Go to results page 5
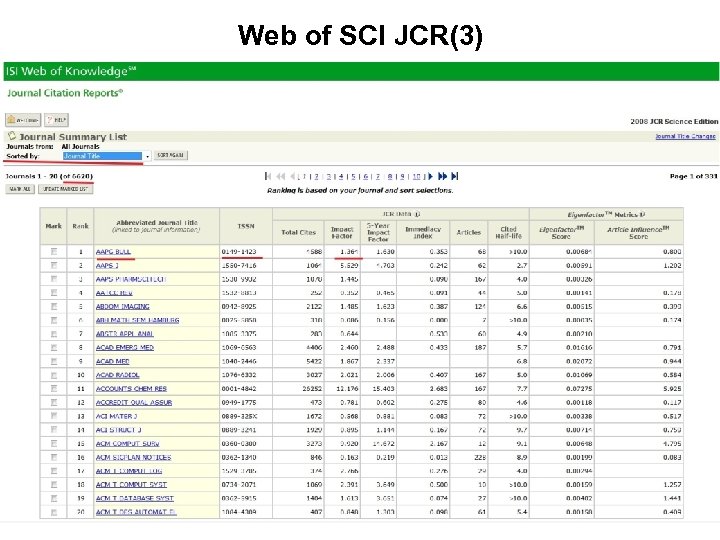This screenshot has height=540, width=720. tap(354, 177)
